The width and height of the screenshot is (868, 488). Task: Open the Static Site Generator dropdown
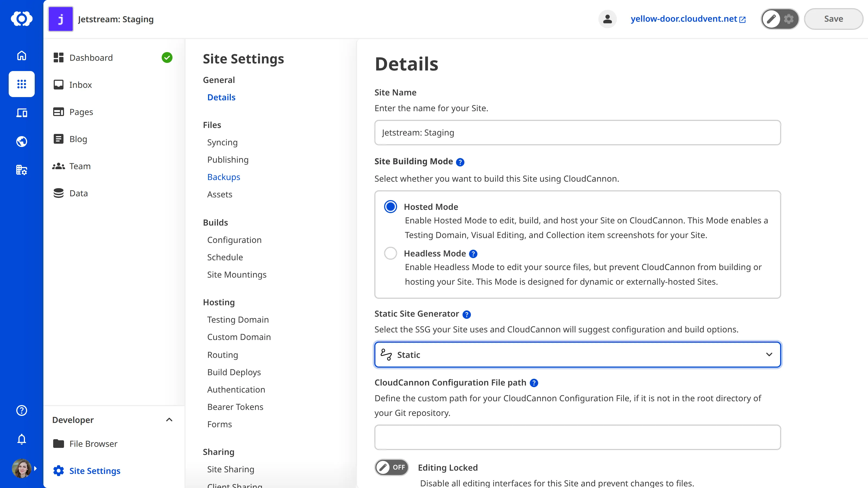click(x=577, y=354)
